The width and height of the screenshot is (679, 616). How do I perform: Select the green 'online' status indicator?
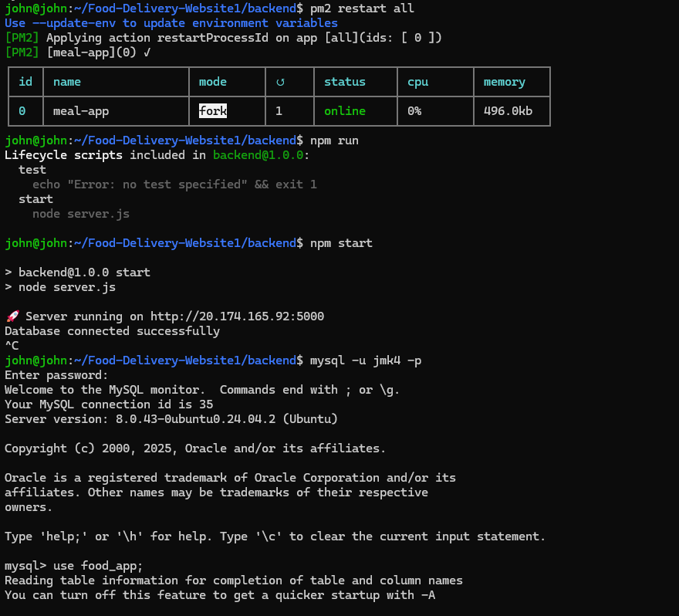click(x=345, y=110)
